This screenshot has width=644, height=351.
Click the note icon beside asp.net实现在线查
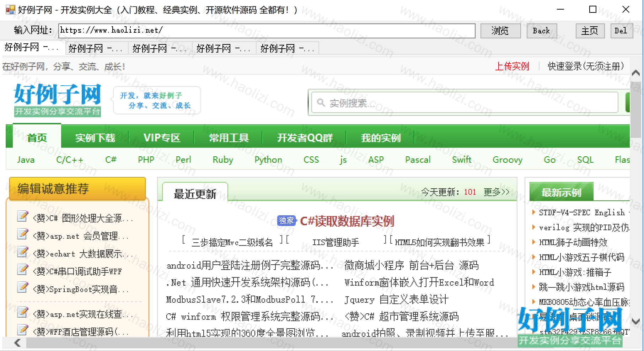(22, 312)
